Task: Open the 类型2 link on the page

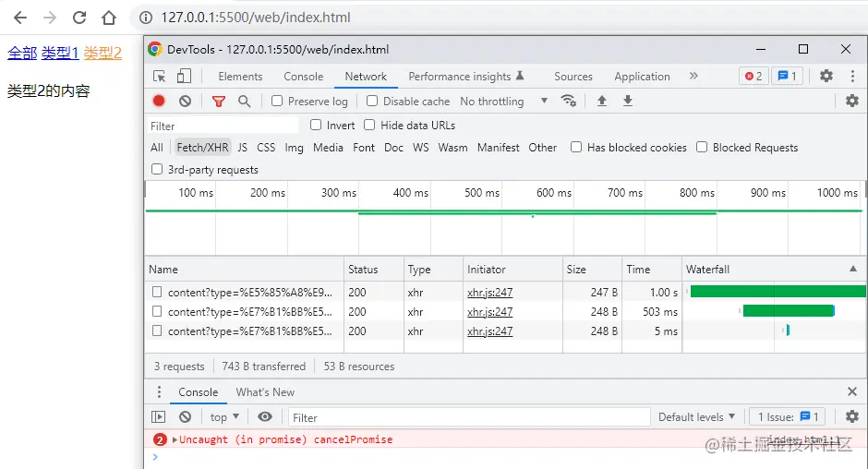Action: pos(102,54)
